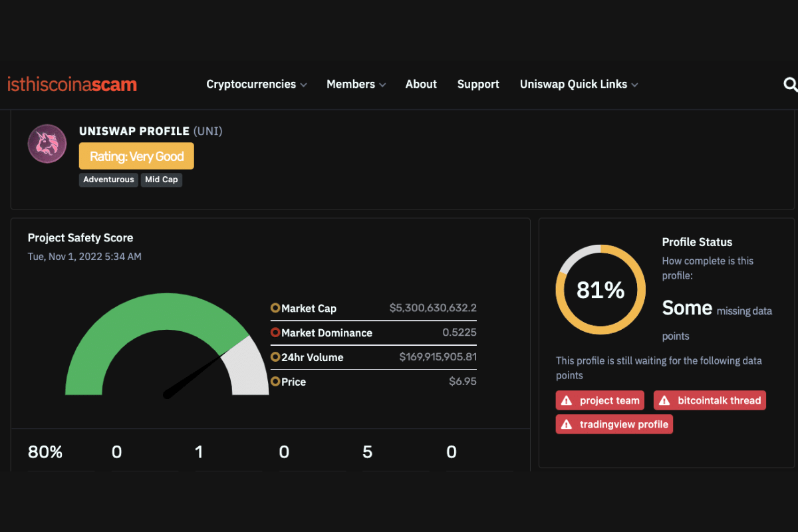
Task: Expand the Members dropdown chevron
Action: [382, 85]
